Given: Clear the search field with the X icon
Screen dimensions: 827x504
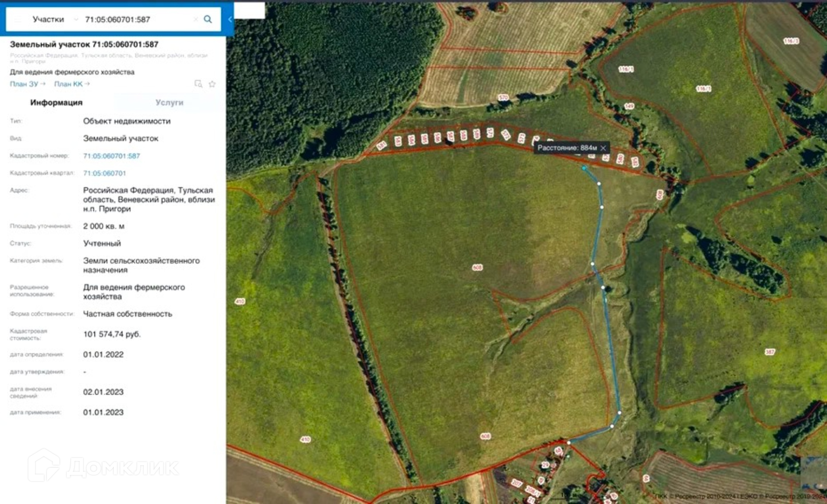Looking at the screenshot, I should pyautogui.click(x=196, y=19).
